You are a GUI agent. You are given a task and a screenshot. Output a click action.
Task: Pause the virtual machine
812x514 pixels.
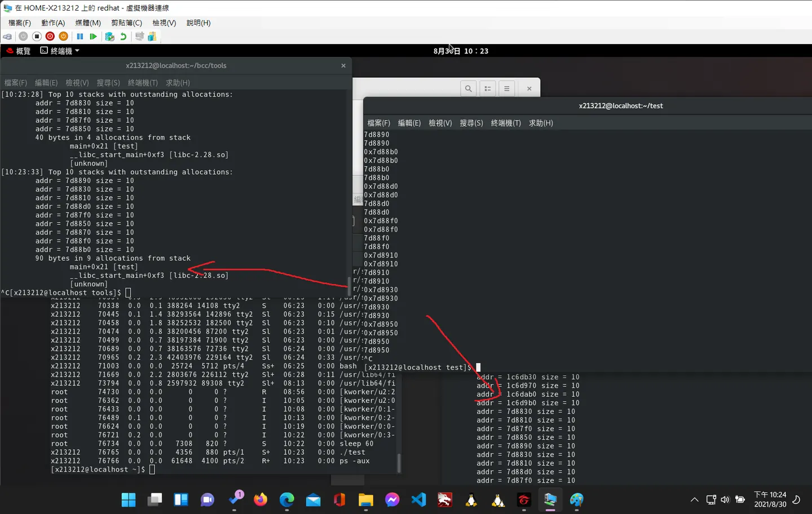pyautogui.click(x=80, y=37)
